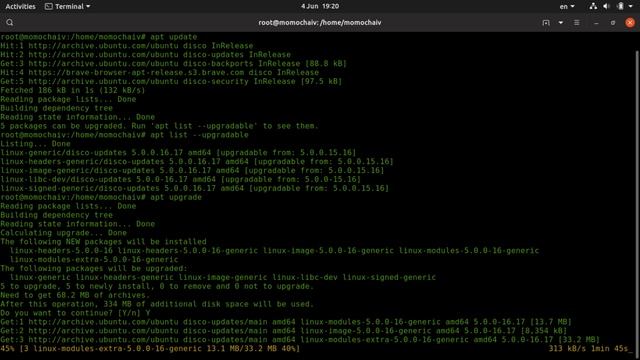Open the en input source dropdown

pos(567,7)
